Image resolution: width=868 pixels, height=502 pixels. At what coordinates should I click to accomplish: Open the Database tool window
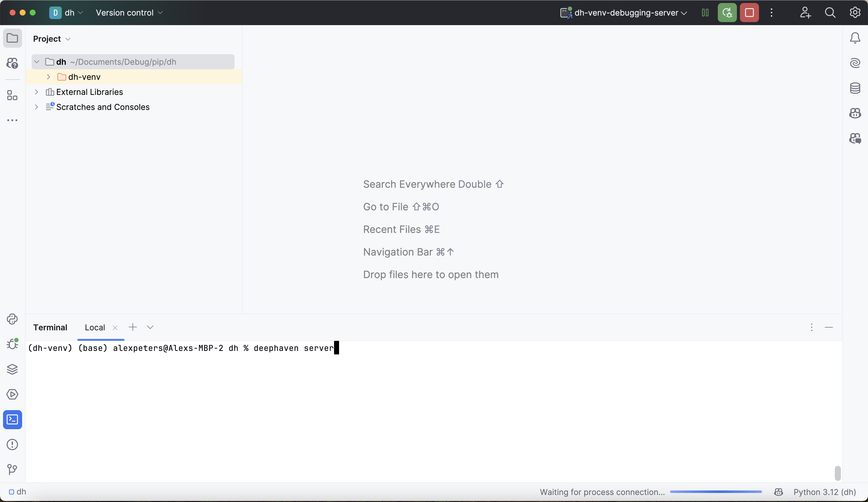tap(855, 88)
